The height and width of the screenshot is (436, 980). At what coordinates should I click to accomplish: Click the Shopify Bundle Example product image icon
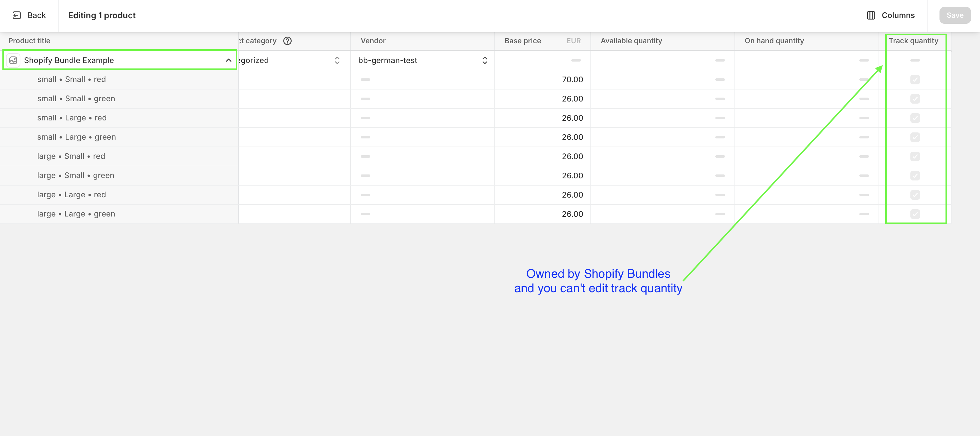13,60
